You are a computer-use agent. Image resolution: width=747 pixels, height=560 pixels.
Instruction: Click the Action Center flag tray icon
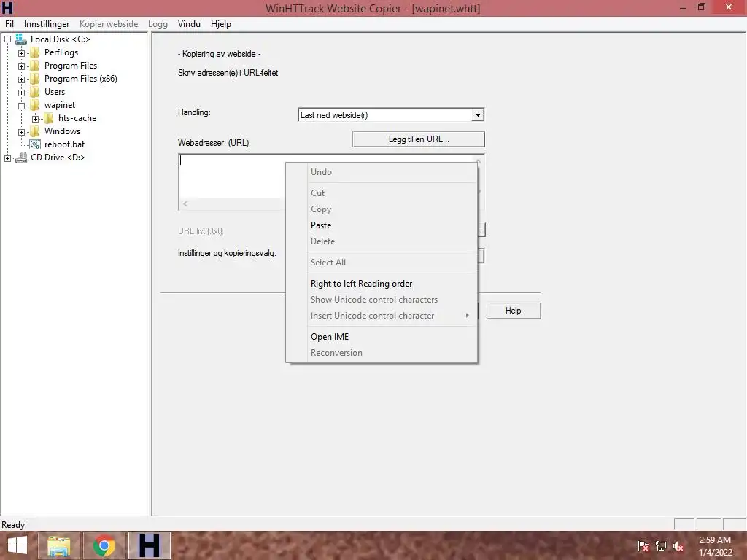click(643, 546)
